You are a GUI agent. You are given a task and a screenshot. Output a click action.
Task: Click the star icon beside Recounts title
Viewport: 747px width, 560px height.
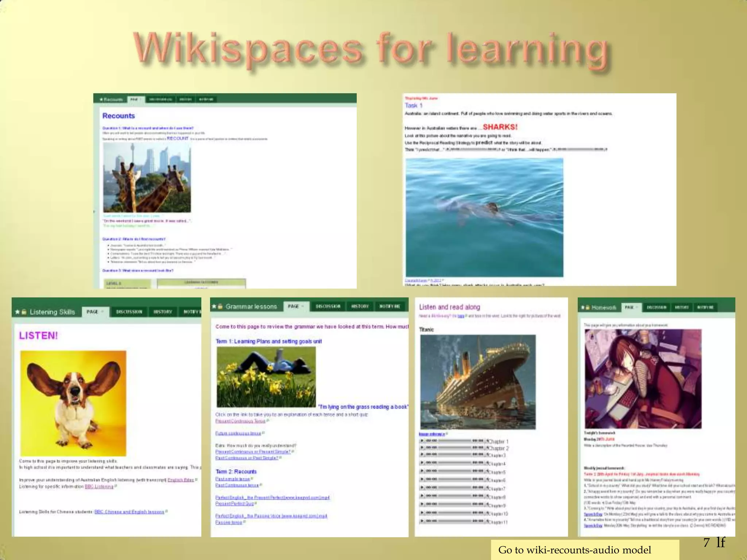coord(101,100)
